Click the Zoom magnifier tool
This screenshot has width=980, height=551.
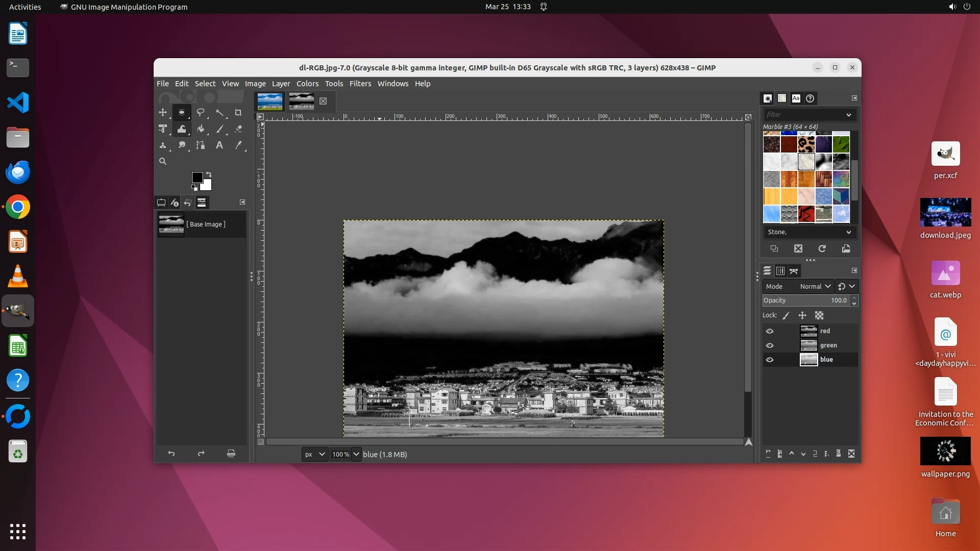coord(163,161)
